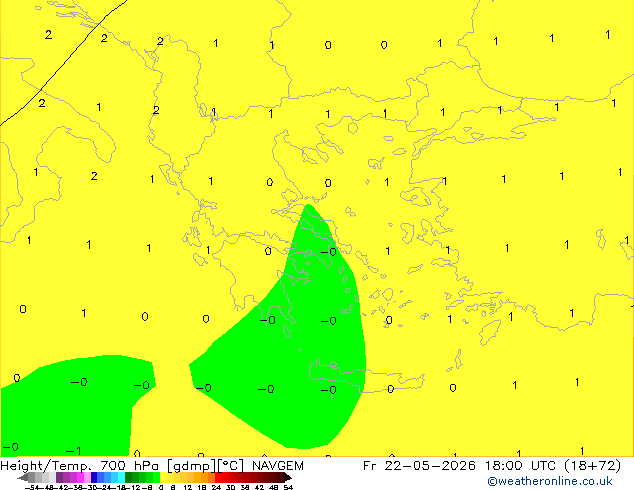Pick the bright yellow legend swatch above label 0
The width and height of the screenshot is (634, 490).
pos(163,477)
